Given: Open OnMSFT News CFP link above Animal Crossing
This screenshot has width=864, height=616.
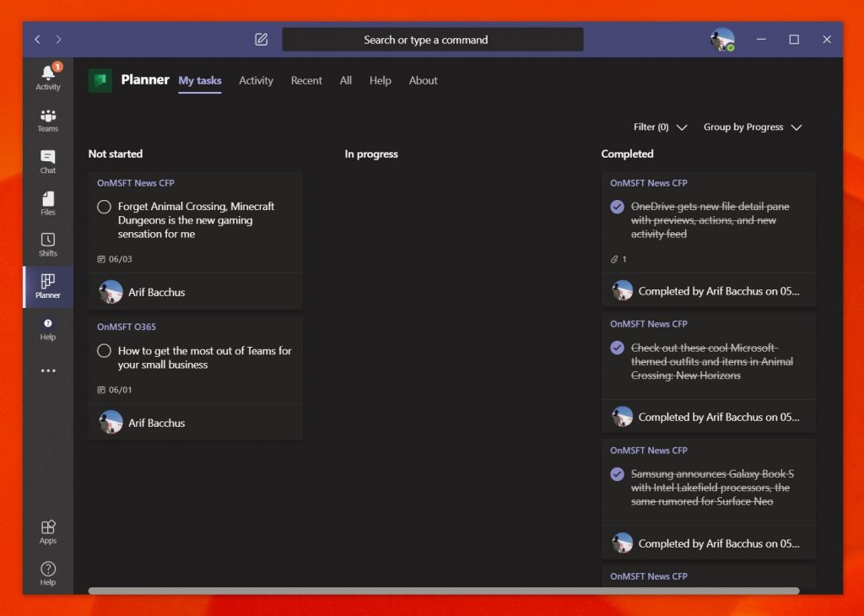Looking at the screenshot, I should [649, 324].
